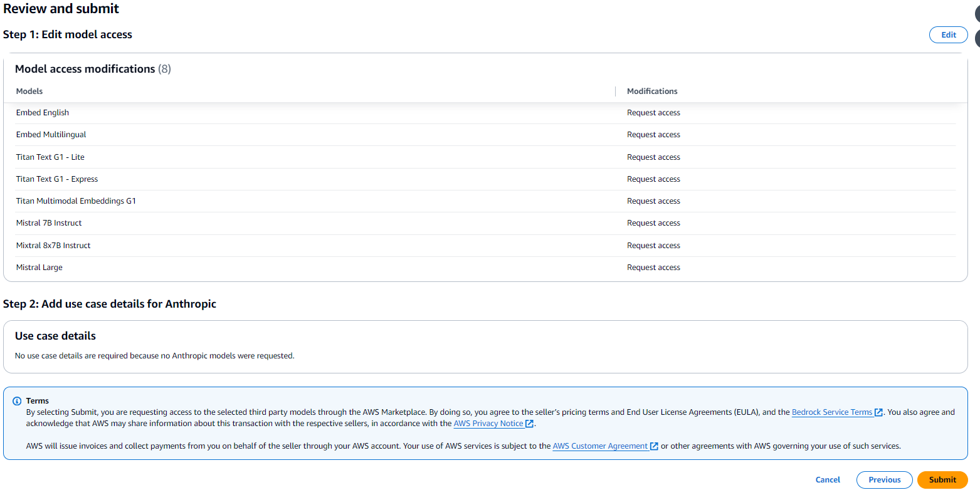Click the Terms info icon

(x=17, y=401)
